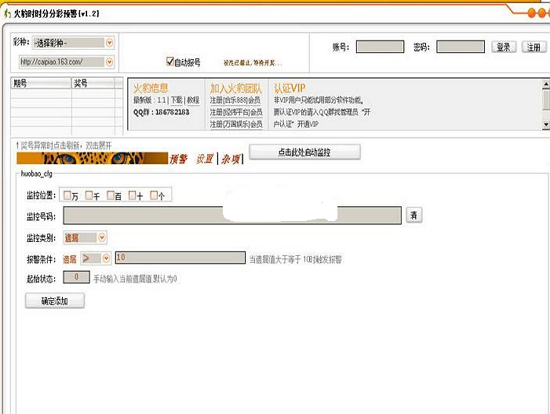Viewport: 550px width, 414px height.
Task: Click the 点击此处启动监控 button
Action: pos(304,152)
